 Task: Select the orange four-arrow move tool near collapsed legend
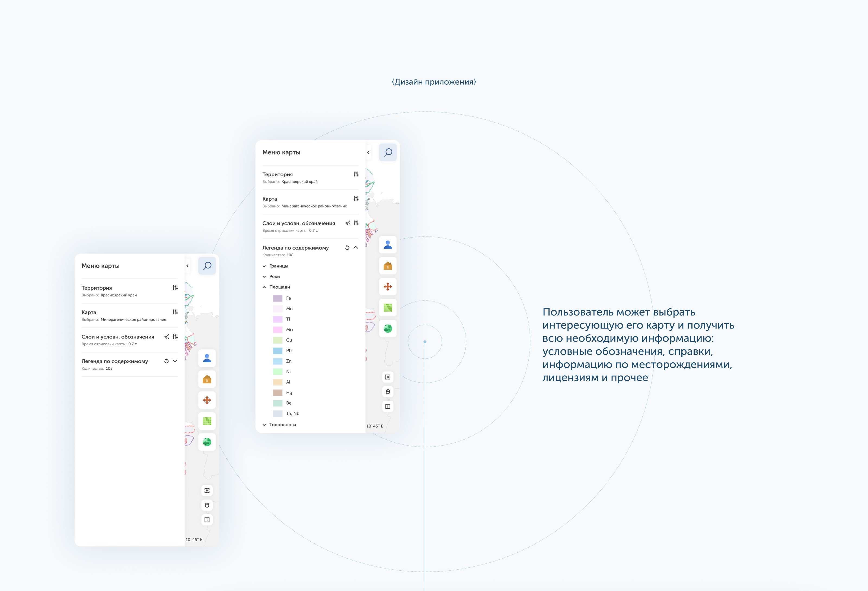[x=207, y=400]
